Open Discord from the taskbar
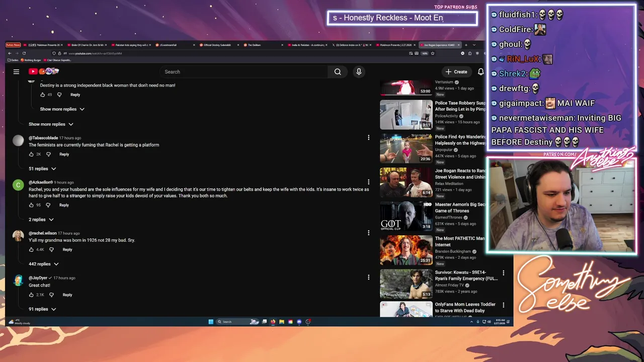 click(x=299, y=322)
